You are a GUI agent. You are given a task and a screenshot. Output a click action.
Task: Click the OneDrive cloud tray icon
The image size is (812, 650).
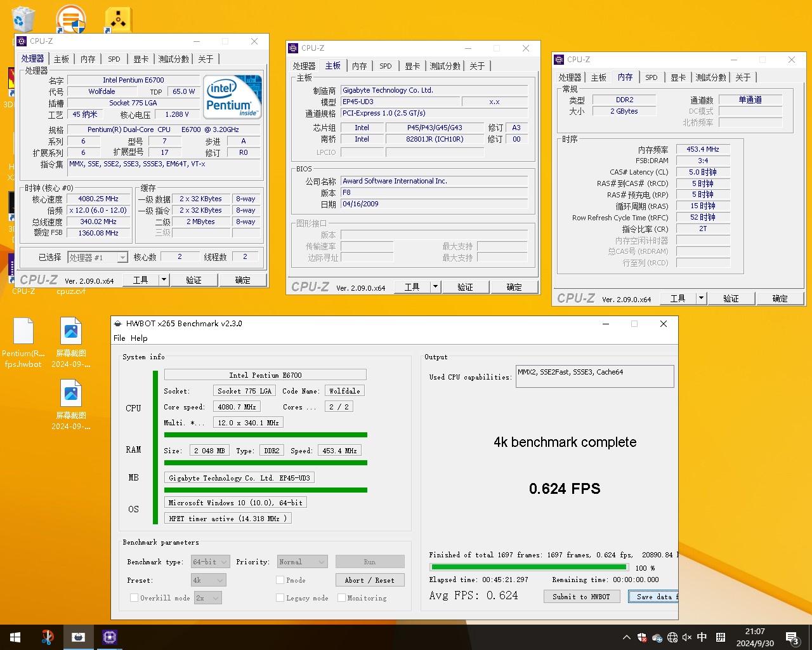(x=657, y=637)
